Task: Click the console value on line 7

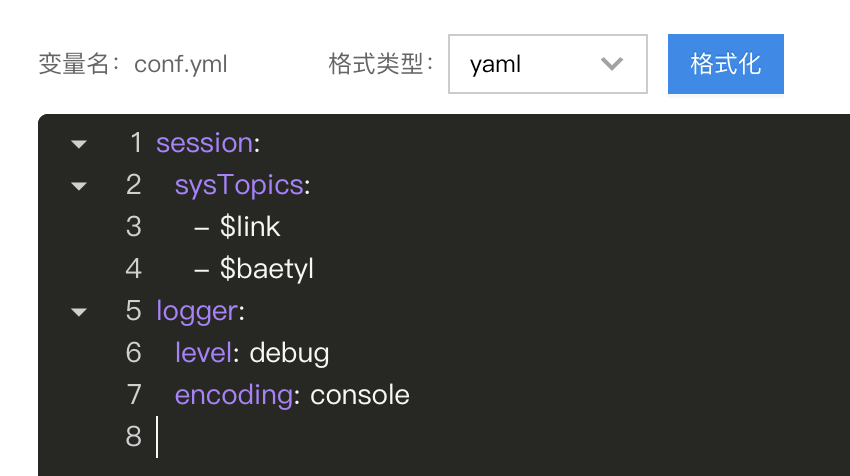Action: click(359, 395)
